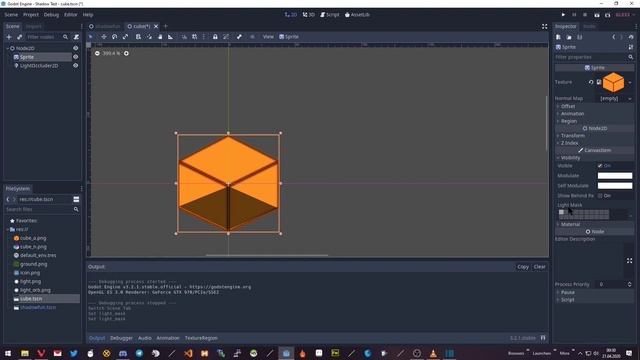Expand the Material section
The height and width of the screenshot is (360, 640).
pos(570,224)
